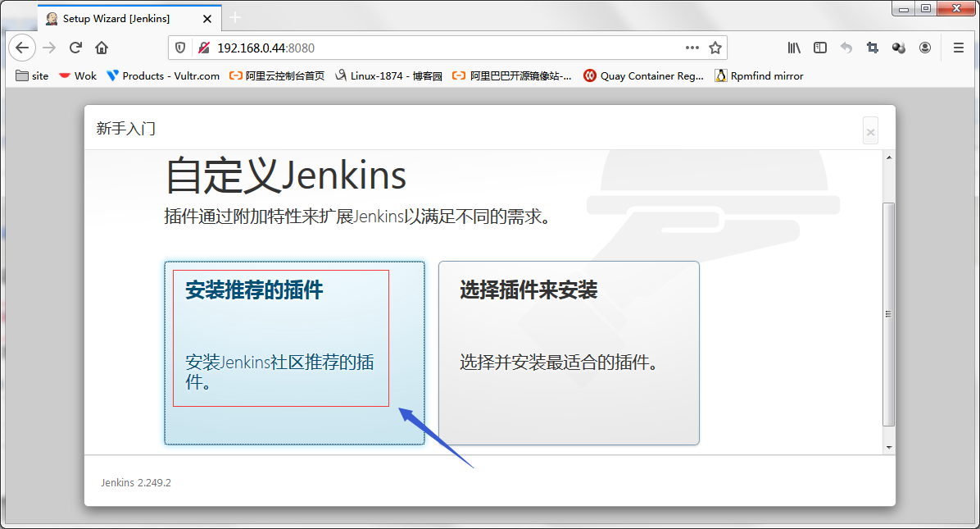This screenshot has width=980, height=529.
Task: Close the 新手入门 wizard dialog
Action: (x=870, y=131)
